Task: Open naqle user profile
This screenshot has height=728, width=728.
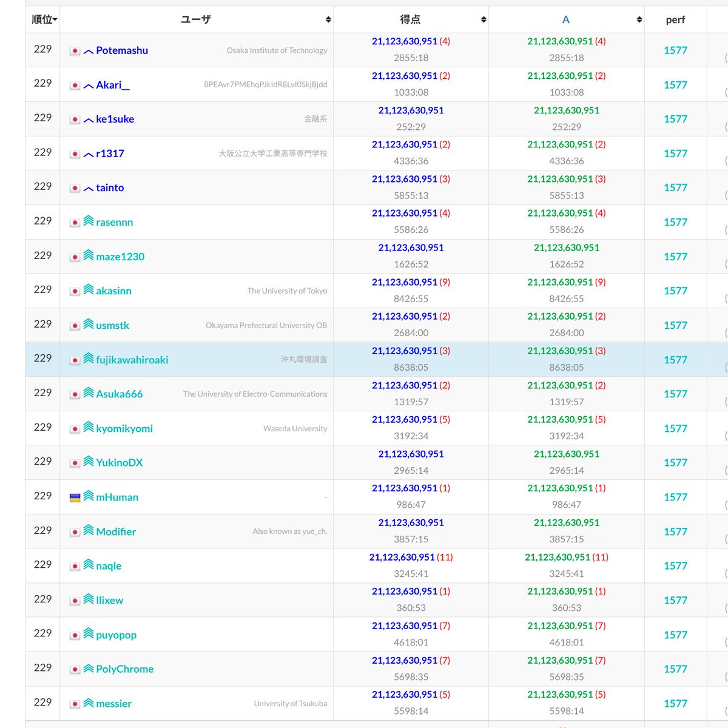Action: pos(109,565)
